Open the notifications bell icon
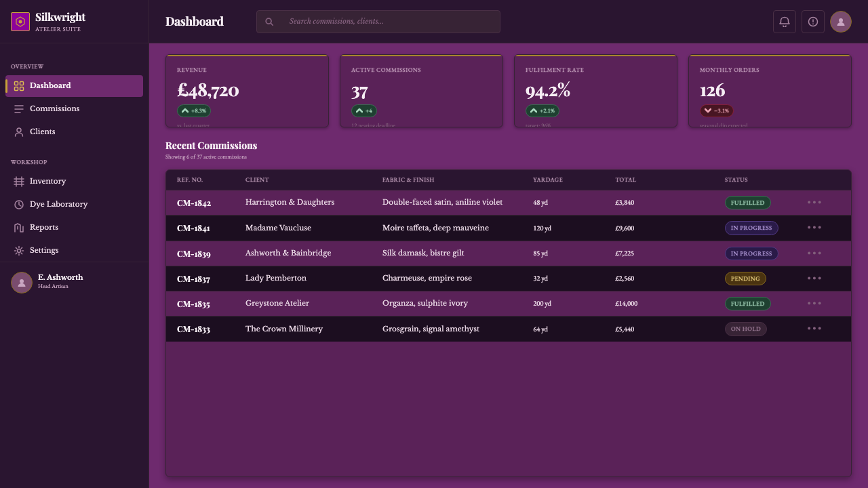Screen dimensions: 868x488 click(785, 22)
